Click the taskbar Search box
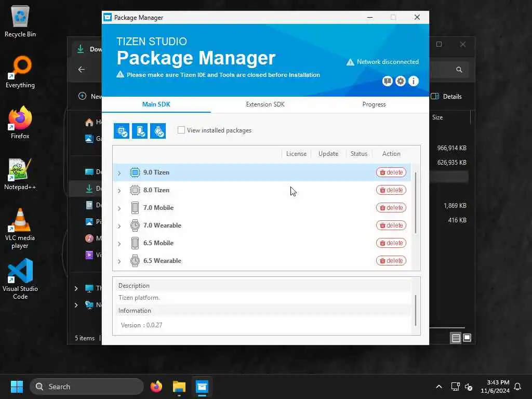 87,387
